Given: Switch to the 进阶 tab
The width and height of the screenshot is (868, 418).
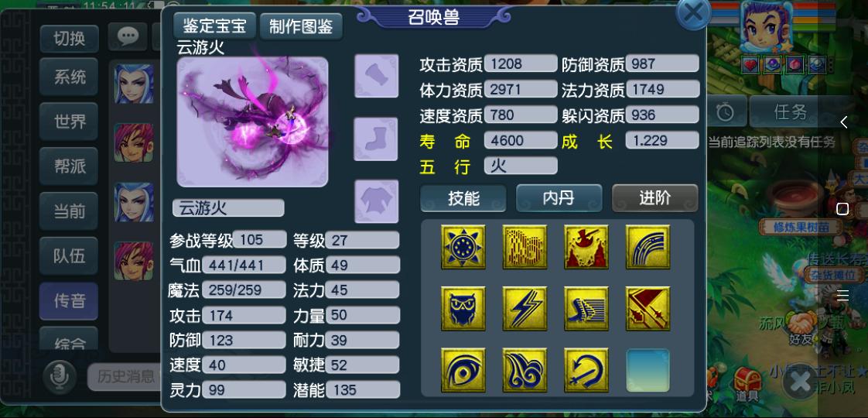Looking at the screenshot, I should (x=655, y=198).
